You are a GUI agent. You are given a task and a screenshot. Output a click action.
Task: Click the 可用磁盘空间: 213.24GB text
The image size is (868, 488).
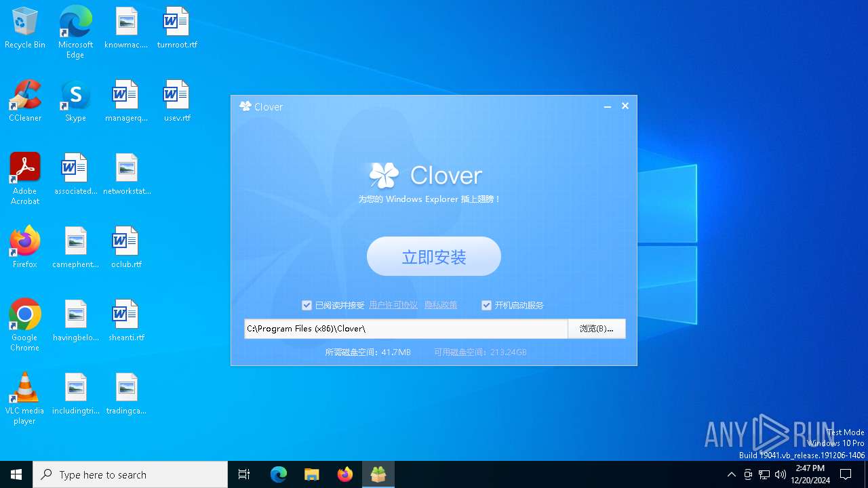481,352
